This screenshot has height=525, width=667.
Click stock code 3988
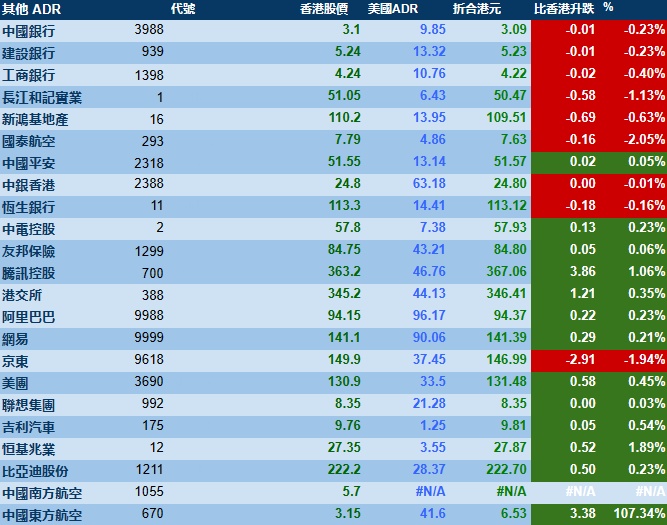[x=149, y=29]
